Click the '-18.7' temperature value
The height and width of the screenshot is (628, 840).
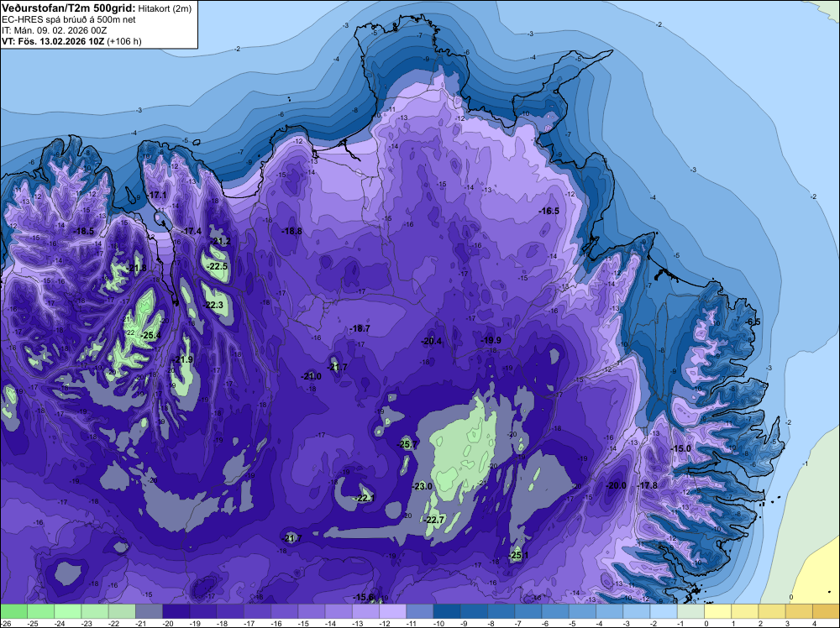pyautogui.click(x=360, y=329)
